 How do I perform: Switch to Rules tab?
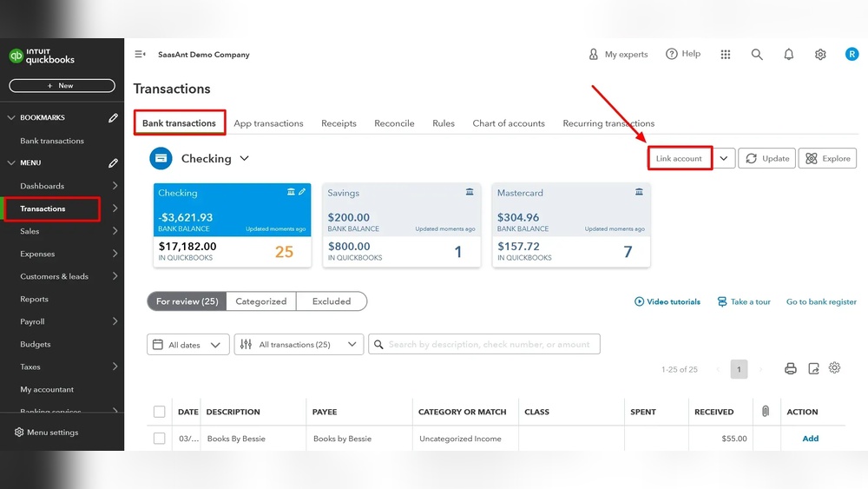(444, 123)
